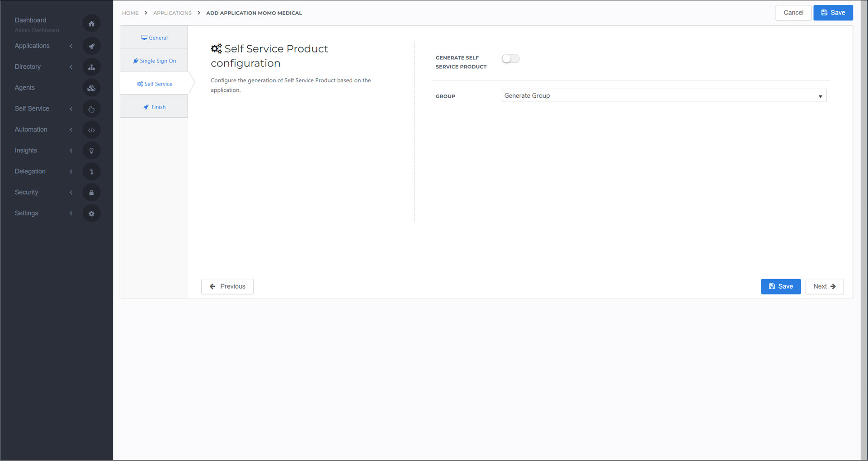
Task: Click the Agents cubes icon
Action: tap(91, 88)
